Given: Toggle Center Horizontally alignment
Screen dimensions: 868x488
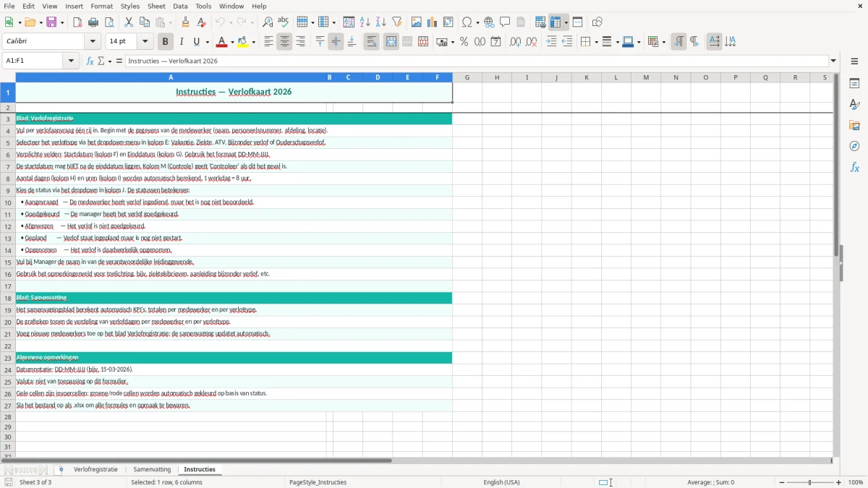Looking at the screenshot, I should tap(284, 42).
